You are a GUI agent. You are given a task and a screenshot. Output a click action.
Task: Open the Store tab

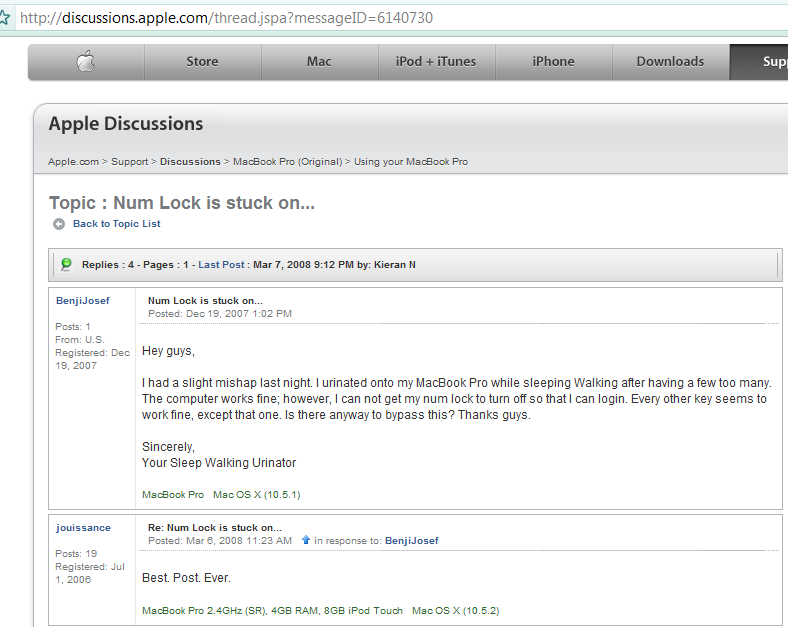click(203, 62)
